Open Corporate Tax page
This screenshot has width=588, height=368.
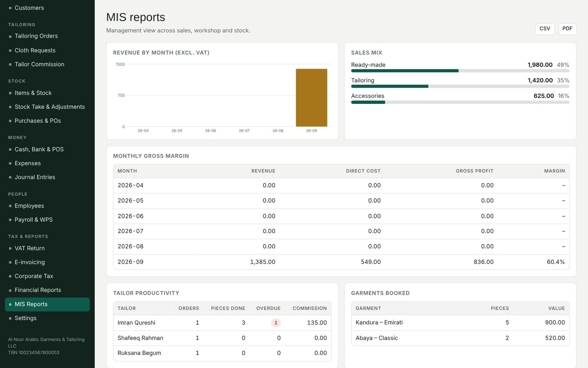pyautogui.click(x=47, y=276)
